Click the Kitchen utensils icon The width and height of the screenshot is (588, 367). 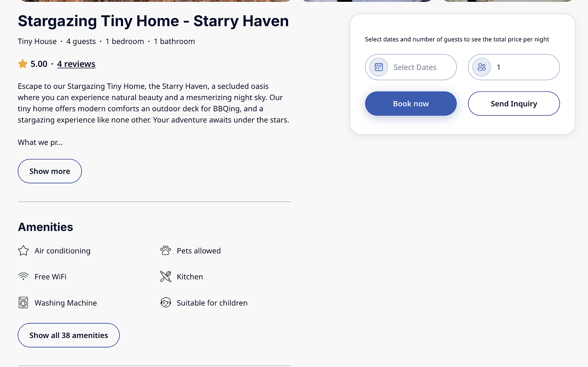(x=166, y=277)
